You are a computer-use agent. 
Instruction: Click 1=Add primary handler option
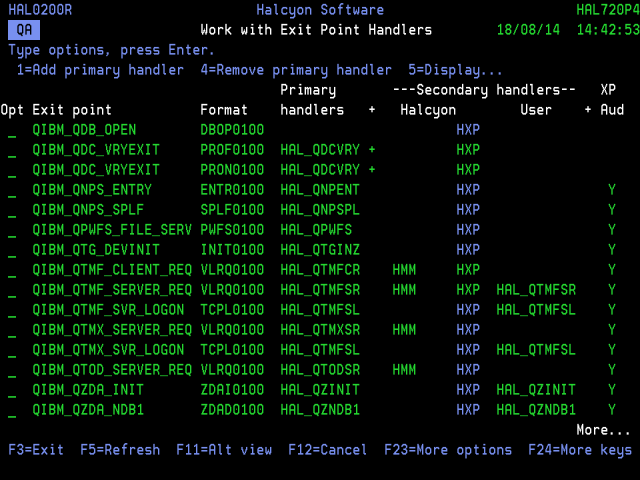click(100, 70)
